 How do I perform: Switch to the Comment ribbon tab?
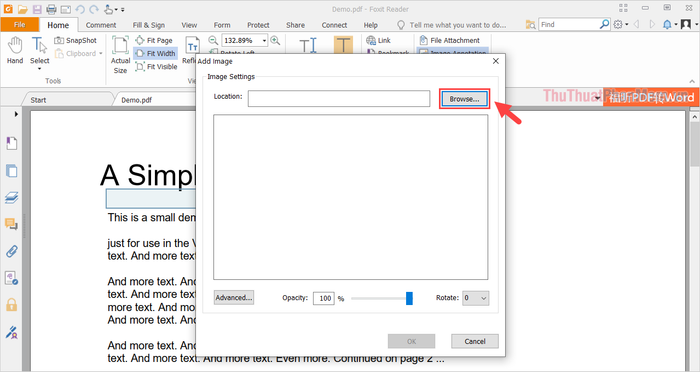(x=101, y=25)
